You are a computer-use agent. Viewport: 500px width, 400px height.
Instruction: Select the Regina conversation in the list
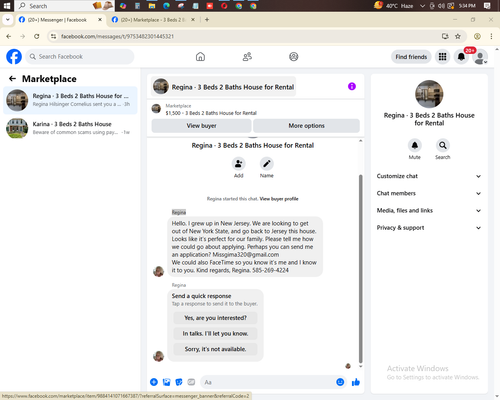click(x=70, y=100)
